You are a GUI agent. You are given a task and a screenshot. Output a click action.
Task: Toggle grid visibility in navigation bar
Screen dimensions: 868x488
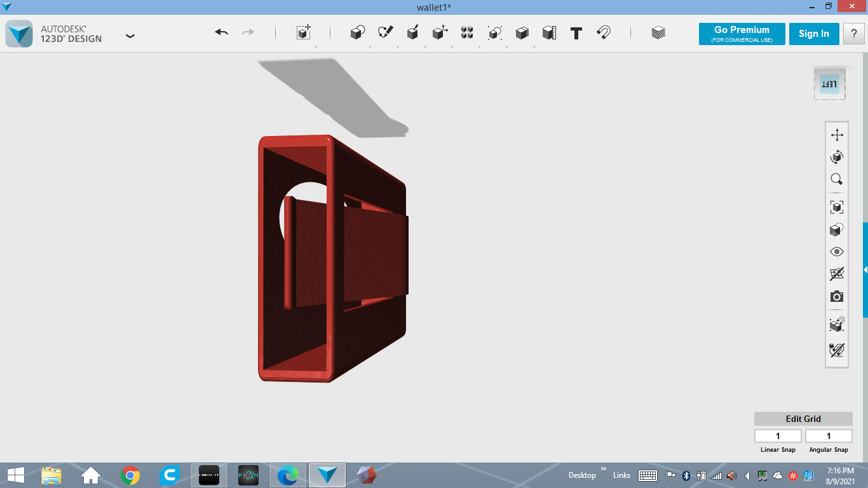(837, 274)
